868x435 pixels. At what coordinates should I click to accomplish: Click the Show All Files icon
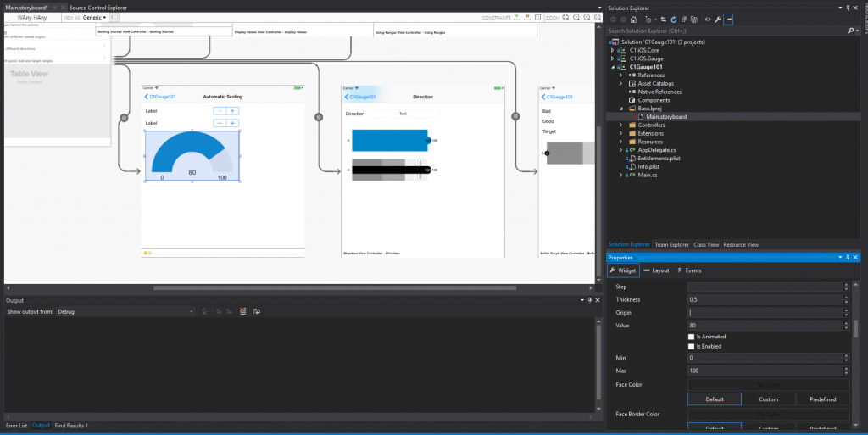coord(694,20)
